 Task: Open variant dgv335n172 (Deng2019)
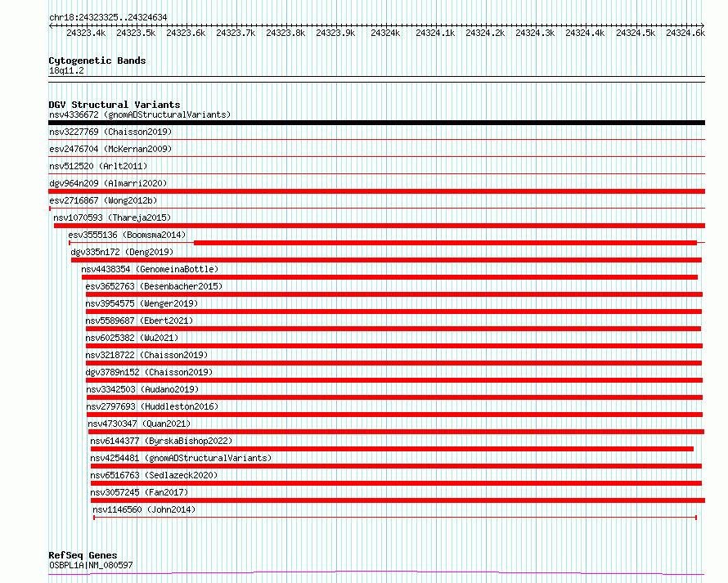[x=122, y=252]
